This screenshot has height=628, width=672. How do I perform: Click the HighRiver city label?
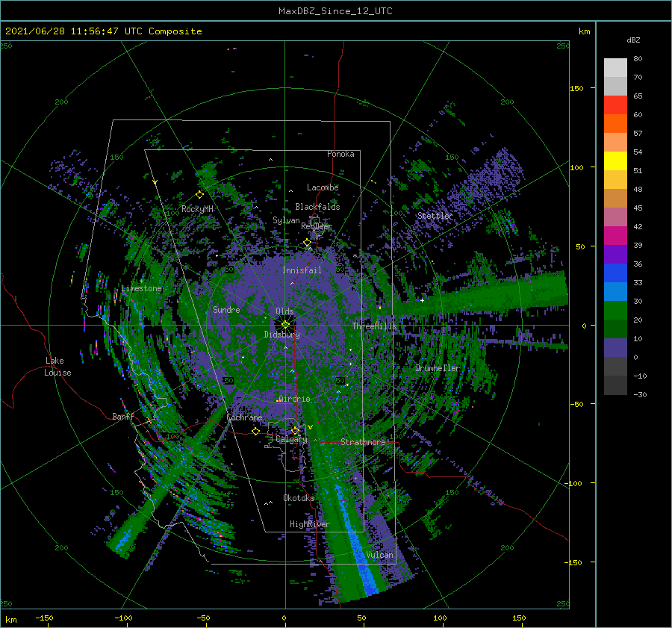[x=310, y=524]
